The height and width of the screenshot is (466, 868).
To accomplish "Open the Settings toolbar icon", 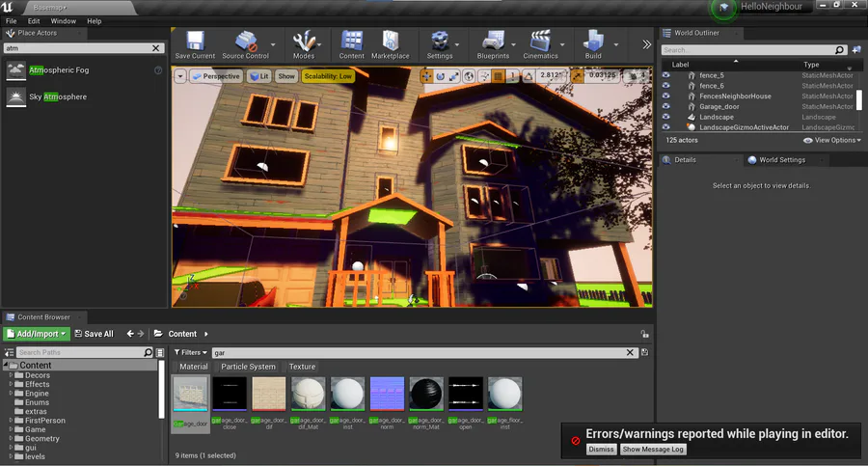I will tap(440, 45).
